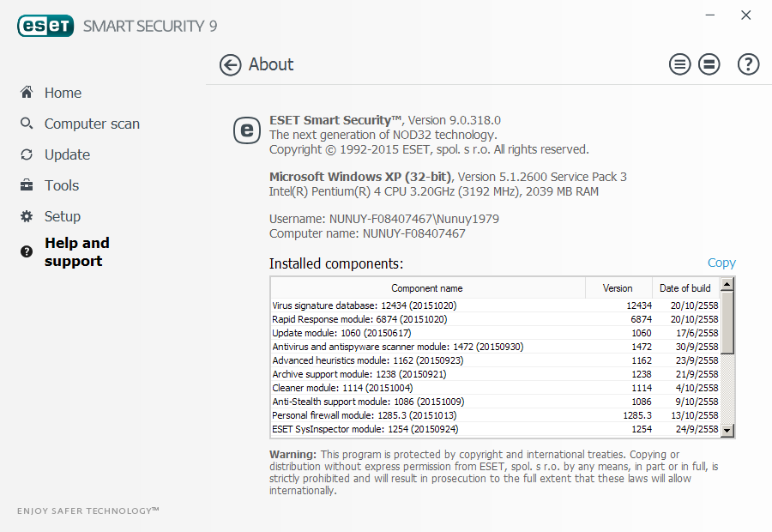
Task: Click the round two-bar icon in header
Action: [x=709, y=64]
